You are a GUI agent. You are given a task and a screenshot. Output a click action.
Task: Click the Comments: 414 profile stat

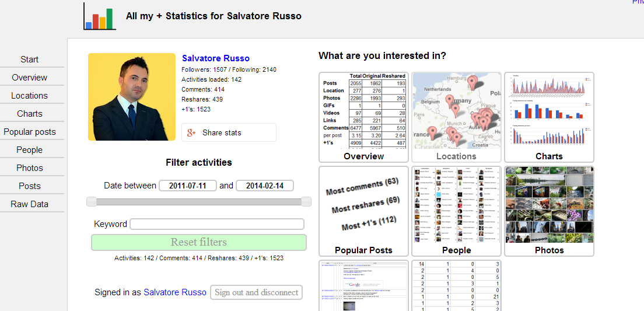(203, 89)
